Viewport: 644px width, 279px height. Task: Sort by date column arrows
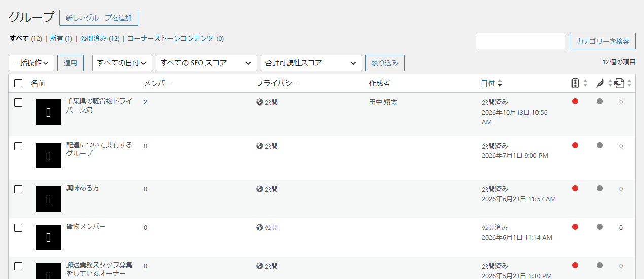coord(500,83)
